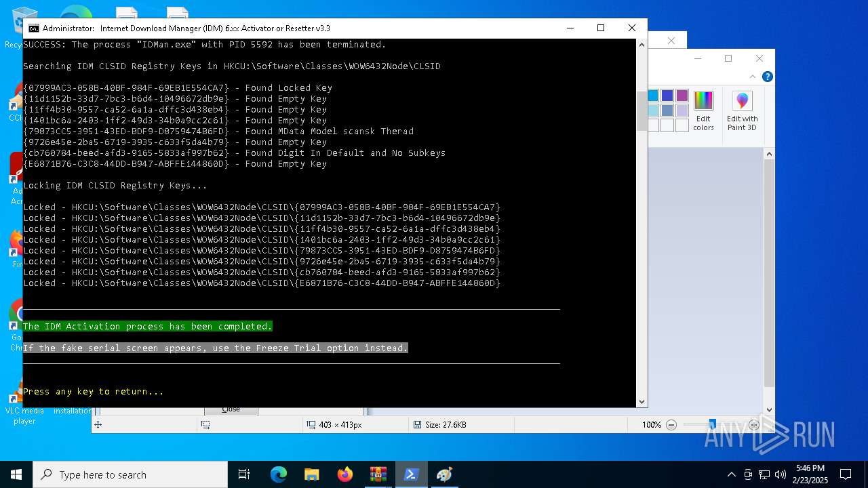Click the Freeze Trial hint line
This screenshot has height=488, width=868.
[216, 348]
